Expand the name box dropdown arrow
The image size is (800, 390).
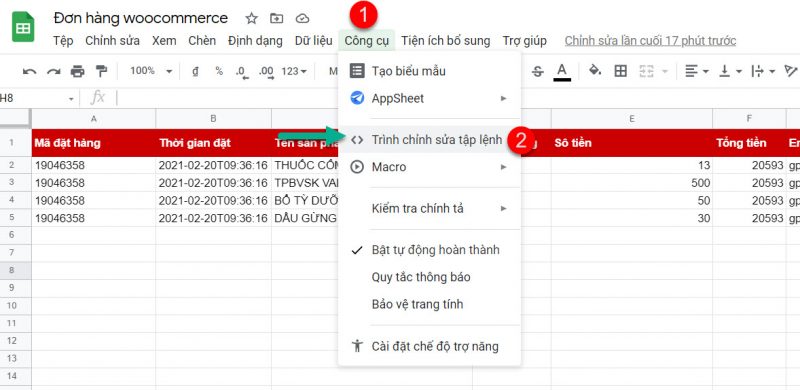(x=71, y=99)
